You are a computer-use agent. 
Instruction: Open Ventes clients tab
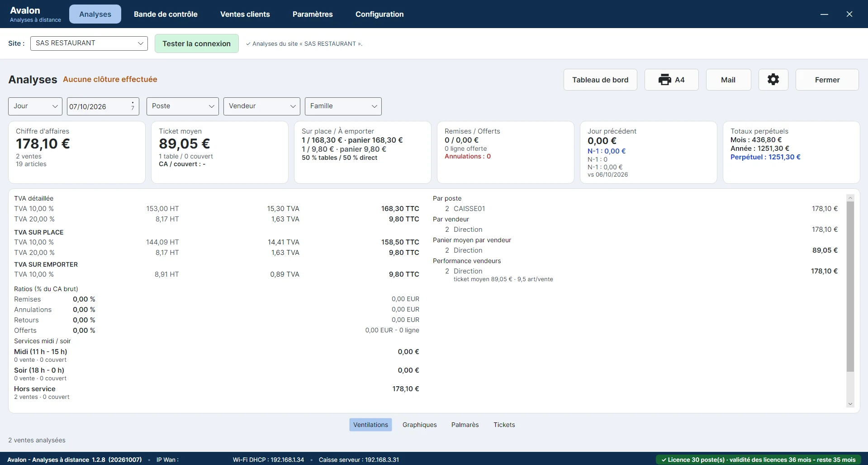245,14
